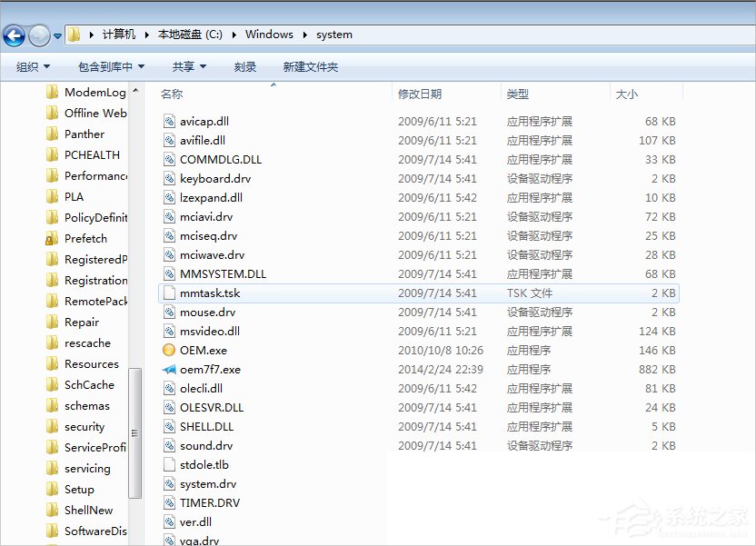Select Windows in the breadcrumb path
This screenshot has height=546, width=756.
coord(269,35)
